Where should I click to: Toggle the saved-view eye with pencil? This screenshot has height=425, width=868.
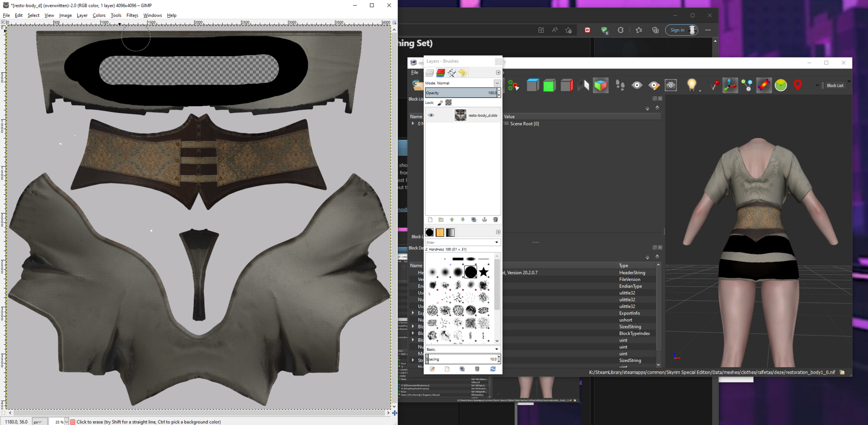point(654,85)
